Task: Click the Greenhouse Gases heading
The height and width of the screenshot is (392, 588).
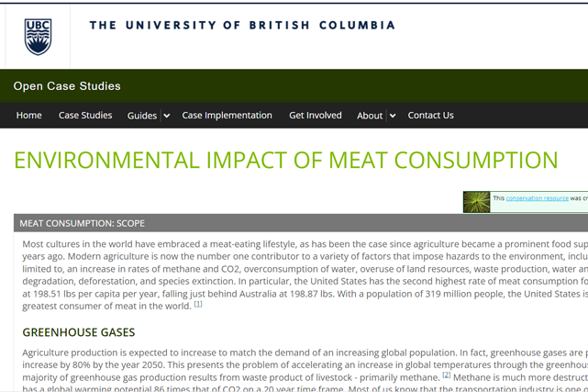Action: 78,332
